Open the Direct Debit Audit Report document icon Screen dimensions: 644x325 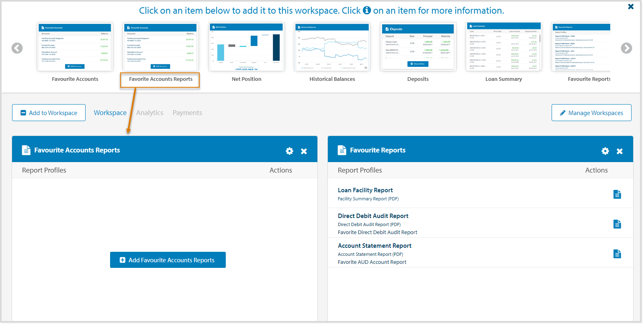[x=617, y=224]
